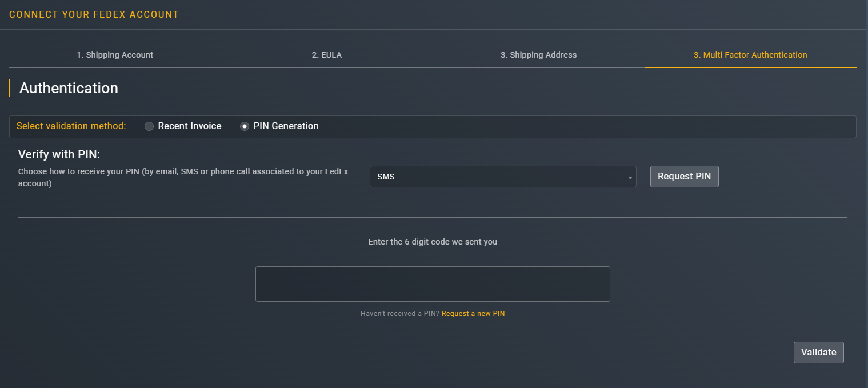Viewport: 868px width, 388px height.
Task: Click the Connect Your FedEx Account title
Action: click(x=94, y=14)
